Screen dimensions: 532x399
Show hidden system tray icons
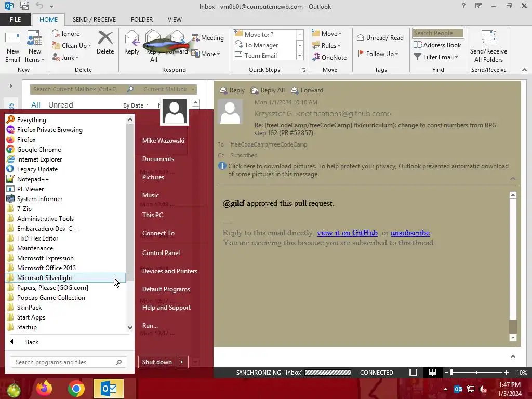[445, 389]
